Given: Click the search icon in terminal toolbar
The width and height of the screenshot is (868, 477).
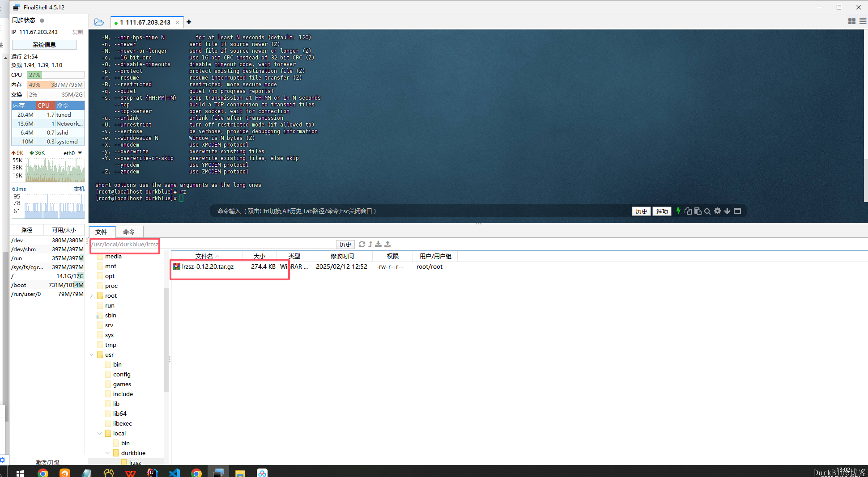Looking at the screenshot, I should pyautogui.click(x=707, y=211).
